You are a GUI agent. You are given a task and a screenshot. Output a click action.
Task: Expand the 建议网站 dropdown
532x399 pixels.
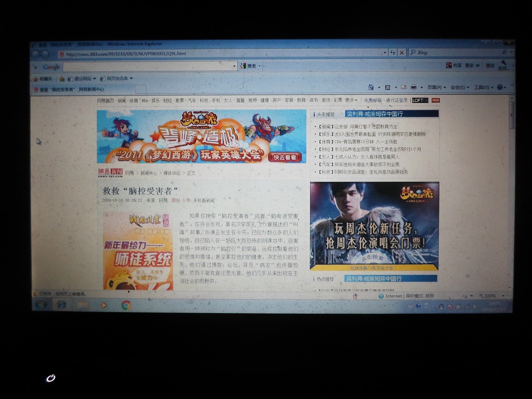94,79
